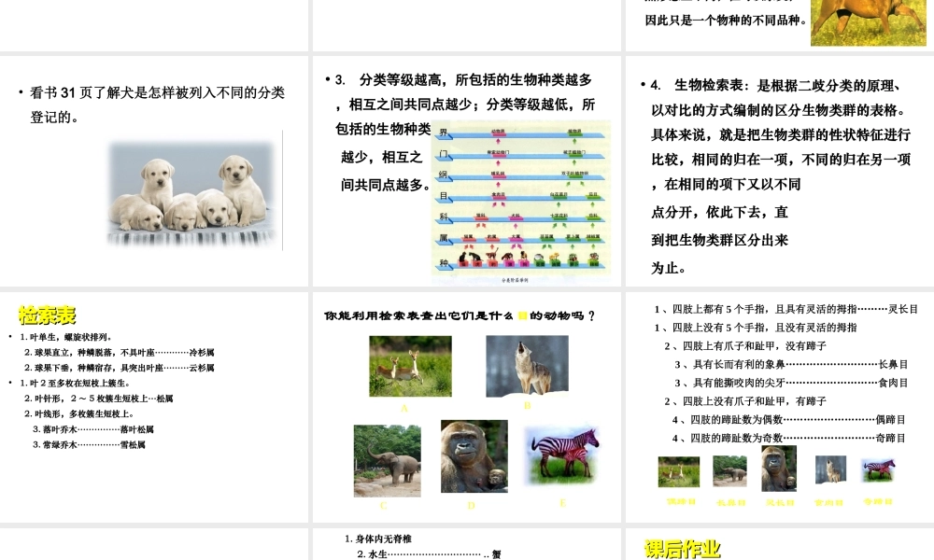This screenshot has height=560, width=934.
Task: Click the key line ending in 偶蹄目
Action: tap(789, 420)
